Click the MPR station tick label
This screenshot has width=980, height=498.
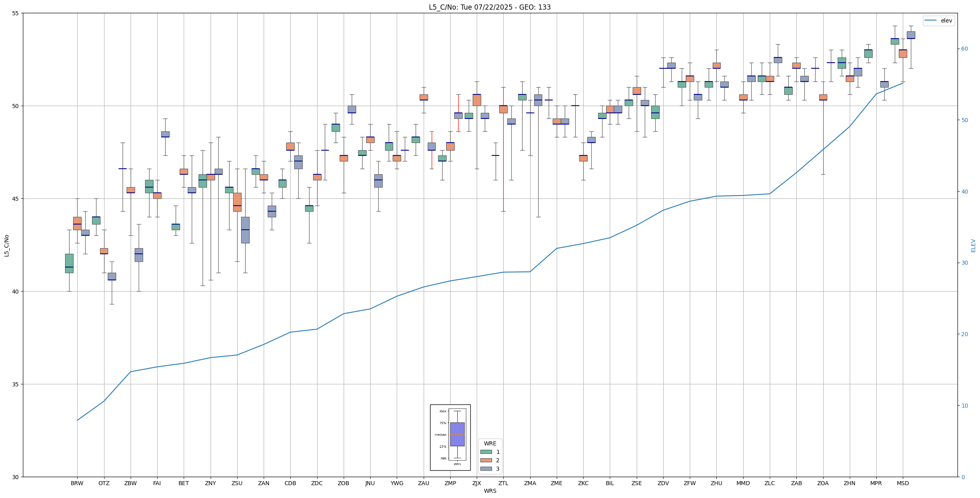876,483
